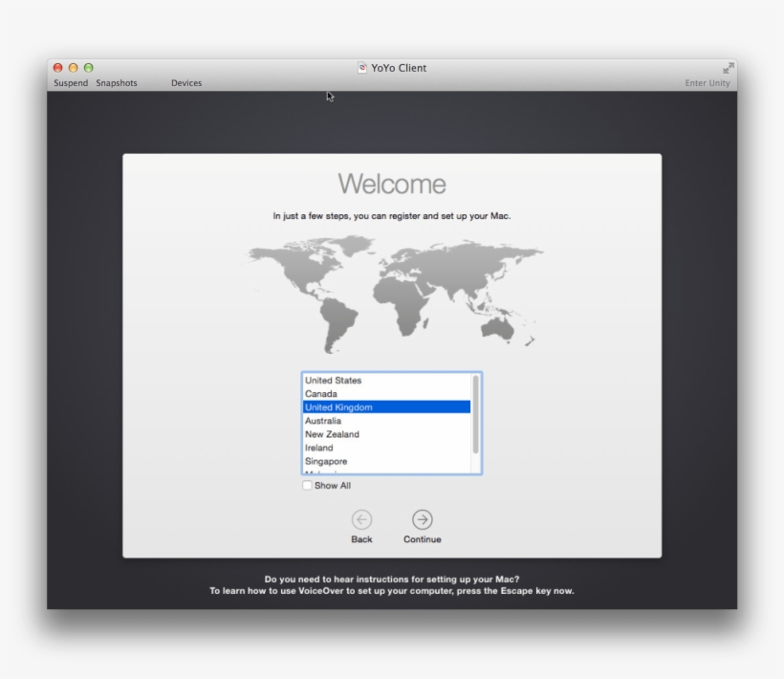Select Canada in country list
Screen dimensions: 784x679
click(321, 394)
